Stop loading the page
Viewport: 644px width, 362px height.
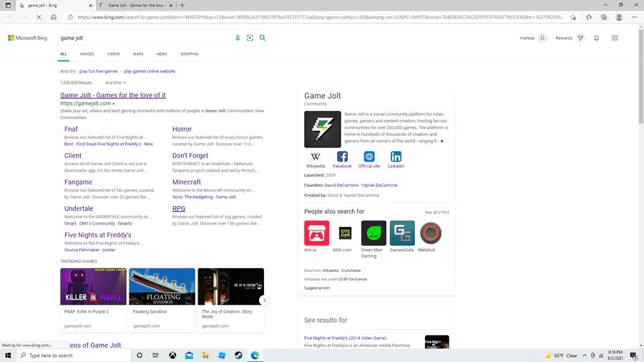coord(39,17)
